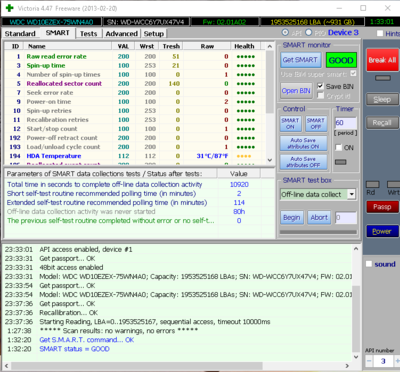Enable the timer ON checkbox
This screenshot has height=372, width=400.
(339, 148)
